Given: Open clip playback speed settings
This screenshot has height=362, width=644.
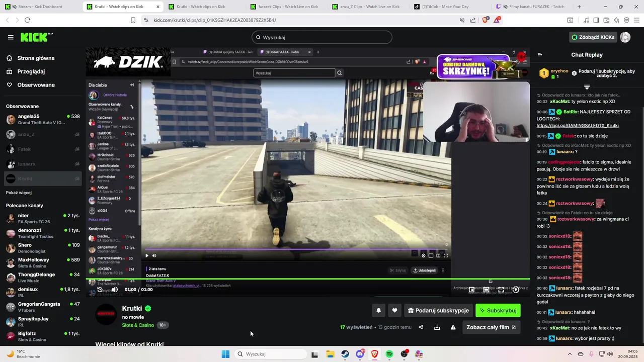Looking at the screenshot, I should pos(516,290).
